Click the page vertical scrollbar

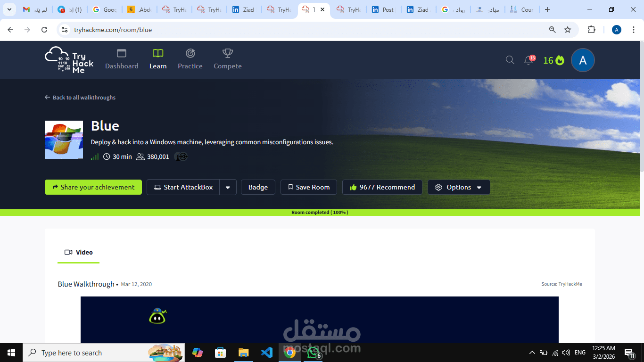click(x=642, y=106)
